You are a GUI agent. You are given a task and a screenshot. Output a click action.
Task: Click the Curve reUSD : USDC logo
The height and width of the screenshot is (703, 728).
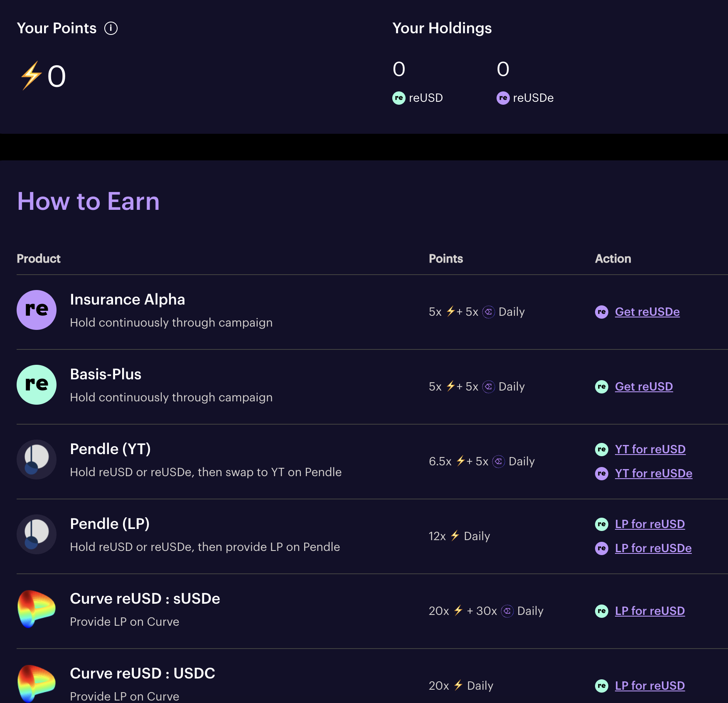click(x=37, y=683)
